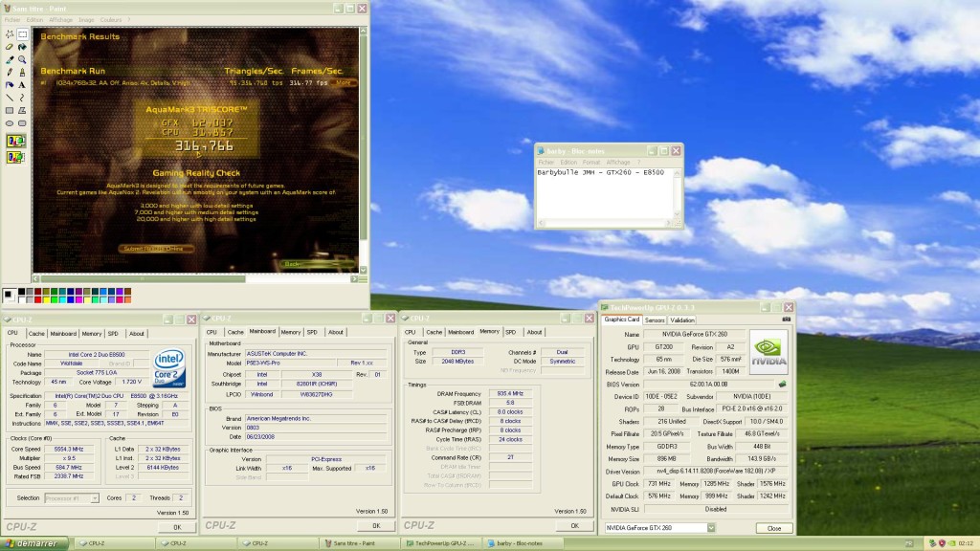Choose the opaque selection option in Paint
Image resolution: width=980 pixels, height=551 pixels.
click(15, 141)
